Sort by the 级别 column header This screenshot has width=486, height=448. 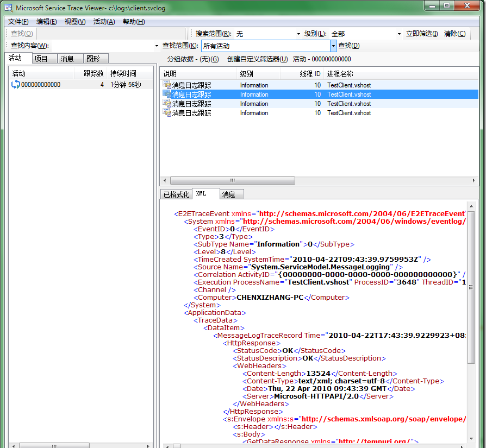tap(259, 74)
